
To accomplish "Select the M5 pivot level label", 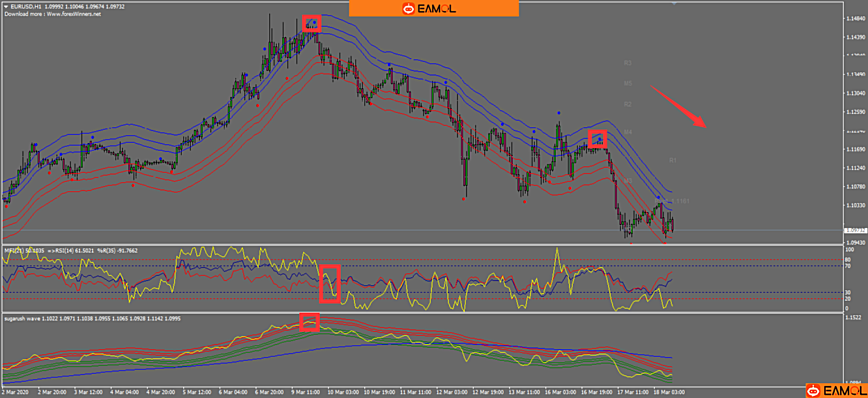I will tap(628, 83).
